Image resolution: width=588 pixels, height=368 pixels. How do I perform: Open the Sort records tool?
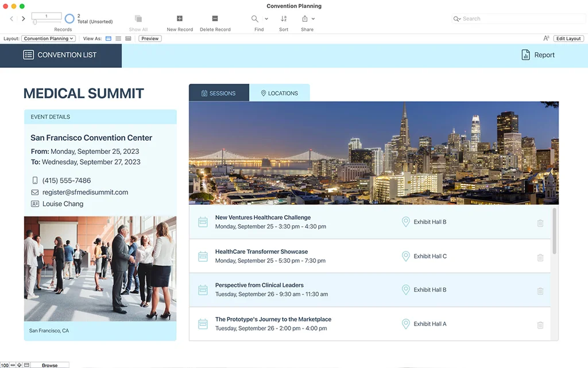284,19
